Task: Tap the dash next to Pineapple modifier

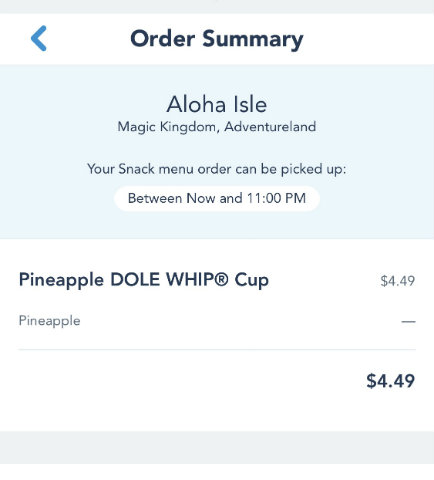Action: click(x=408, y=322)
